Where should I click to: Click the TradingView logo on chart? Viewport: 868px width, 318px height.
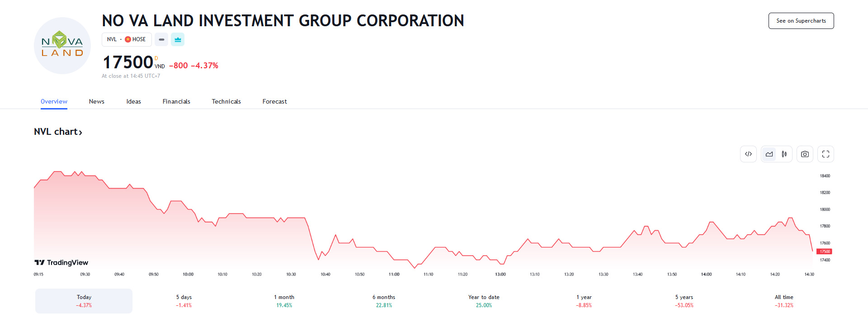click(61, 262)
